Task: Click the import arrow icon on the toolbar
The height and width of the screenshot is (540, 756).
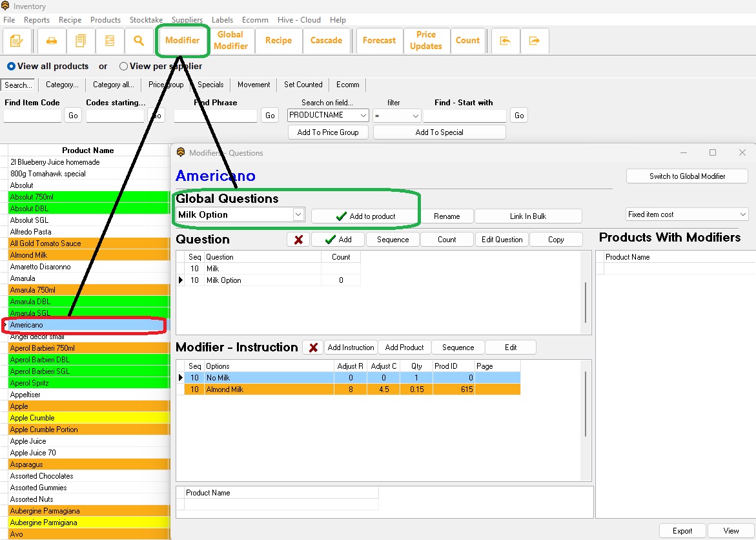Action: tap(506, 41)
